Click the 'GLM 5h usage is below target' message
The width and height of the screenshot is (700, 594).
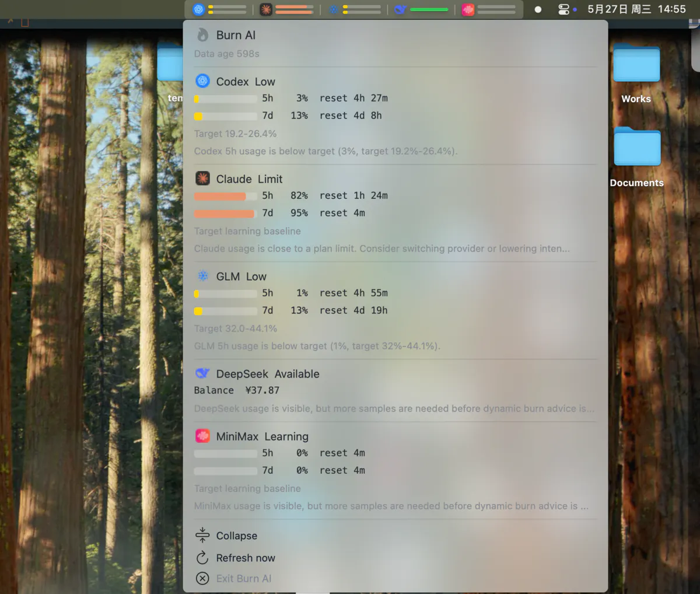[x=317, y=346]
